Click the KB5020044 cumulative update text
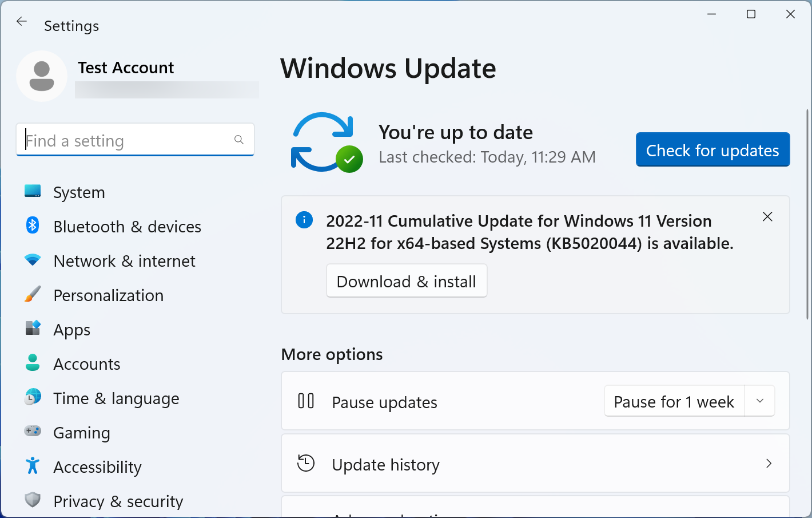 click(530, 232)
